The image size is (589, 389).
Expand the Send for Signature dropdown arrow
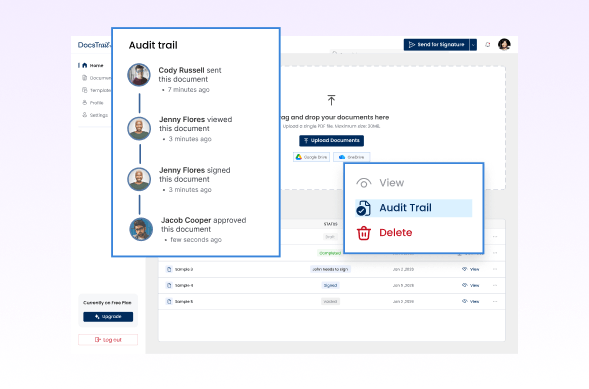pos(473,45)
